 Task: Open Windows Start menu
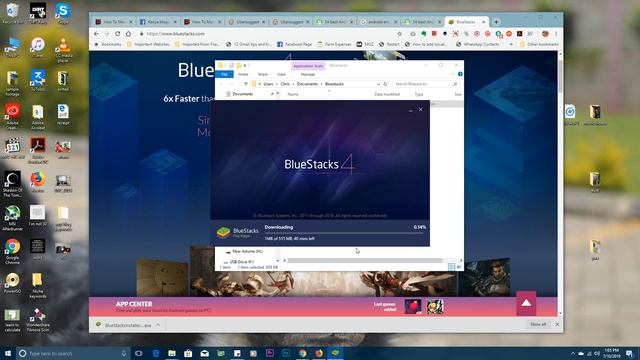pos(8,353)
